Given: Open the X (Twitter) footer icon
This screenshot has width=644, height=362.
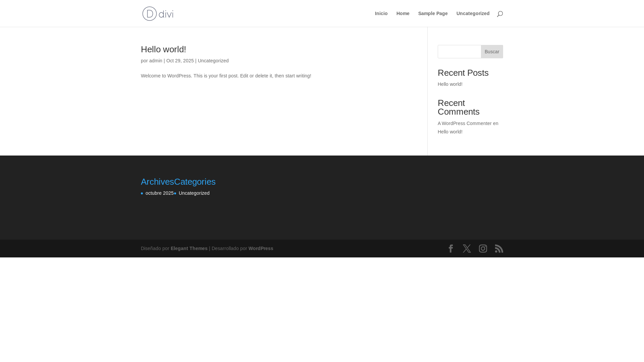Looking at the screenshot, I should click(x=467, y=248).
